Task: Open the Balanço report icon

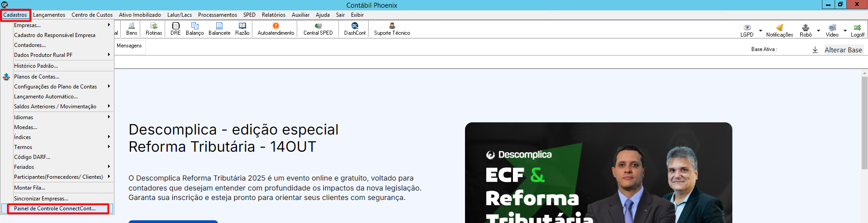Action: [x=195, y=29]
